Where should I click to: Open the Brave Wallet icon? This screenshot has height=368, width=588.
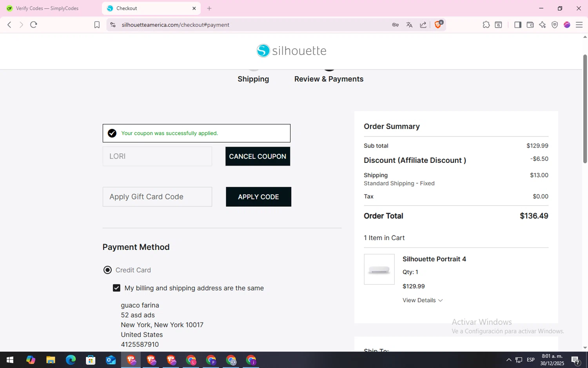coord(530,25)
